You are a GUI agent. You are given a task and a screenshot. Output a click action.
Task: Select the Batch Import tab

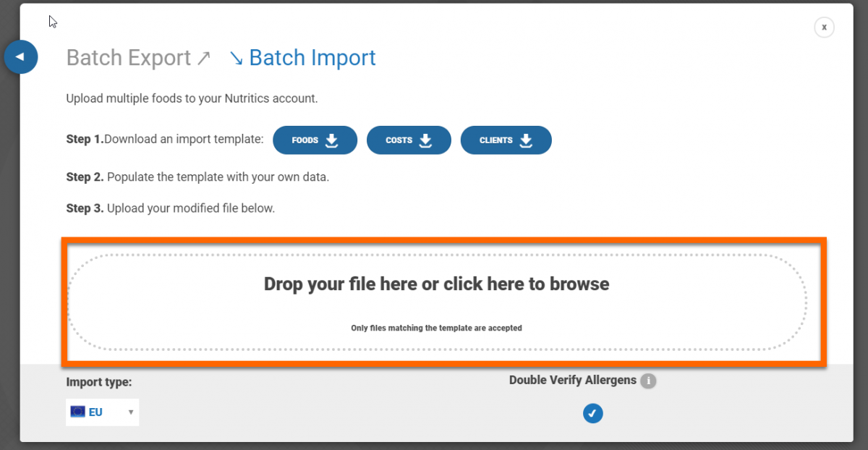pyautogui.click(x=312, y=58)
